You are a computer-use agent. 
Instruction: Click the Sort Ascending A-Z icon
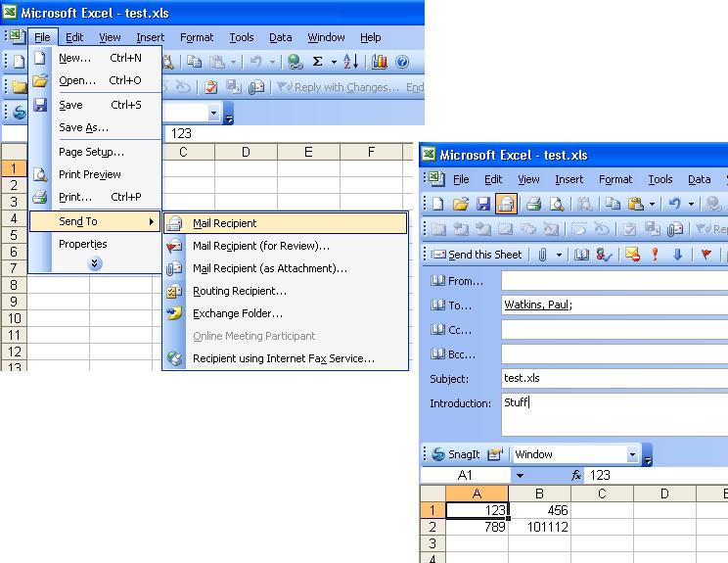[350, 62]
